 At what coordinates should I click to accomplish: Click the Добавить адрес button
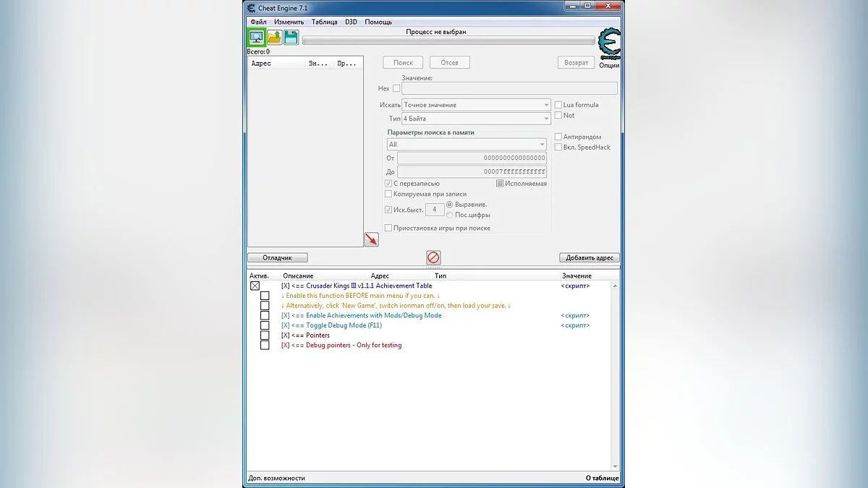click(589, 257)
